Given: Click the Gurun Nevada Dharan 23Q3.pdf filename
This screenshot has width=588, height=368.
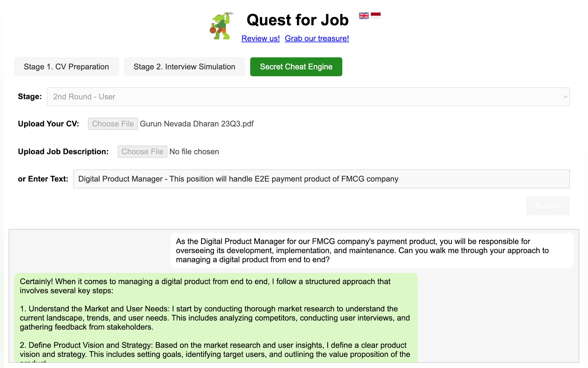Looking at the screenshot, I should pos(197,124).
